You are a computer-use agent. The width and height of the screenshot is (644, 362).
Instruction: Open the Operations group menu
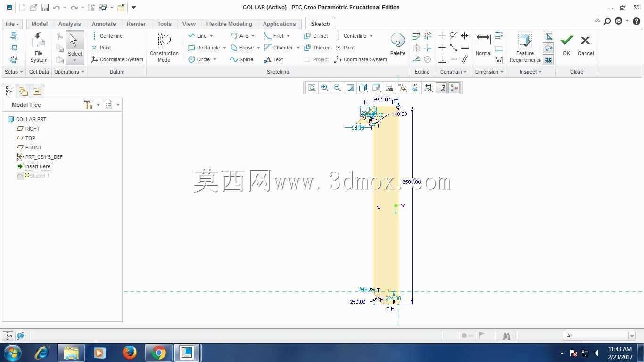tap(69, 72)
